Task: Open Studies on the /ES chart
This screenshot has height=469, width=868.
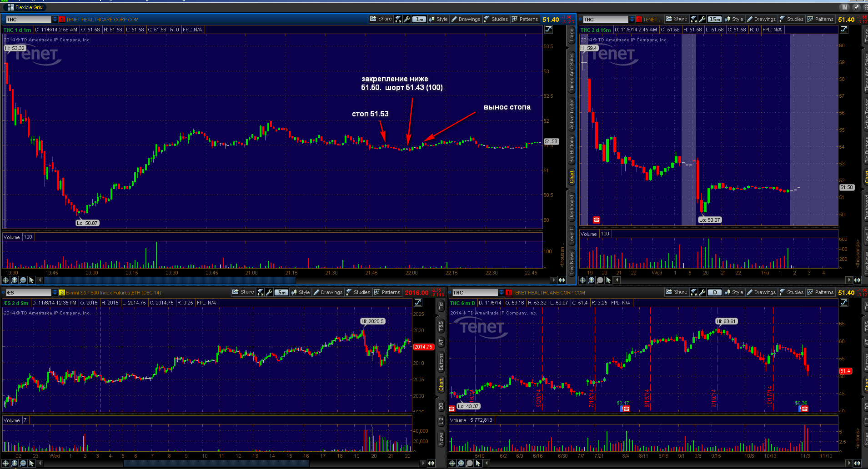Action: (358, 292)
